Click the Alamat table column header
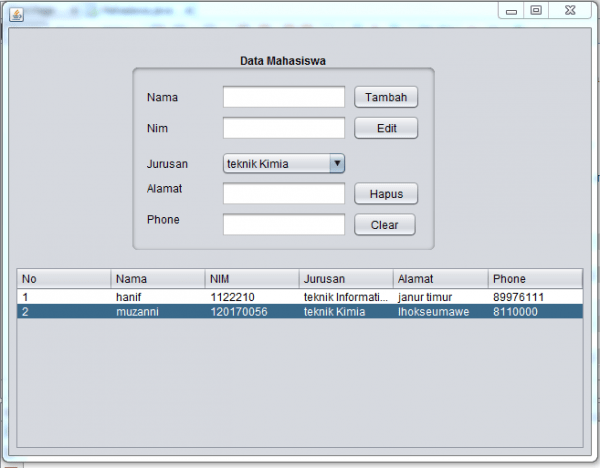Viewport: 600px width, 468px height. [x=441, y=279]
